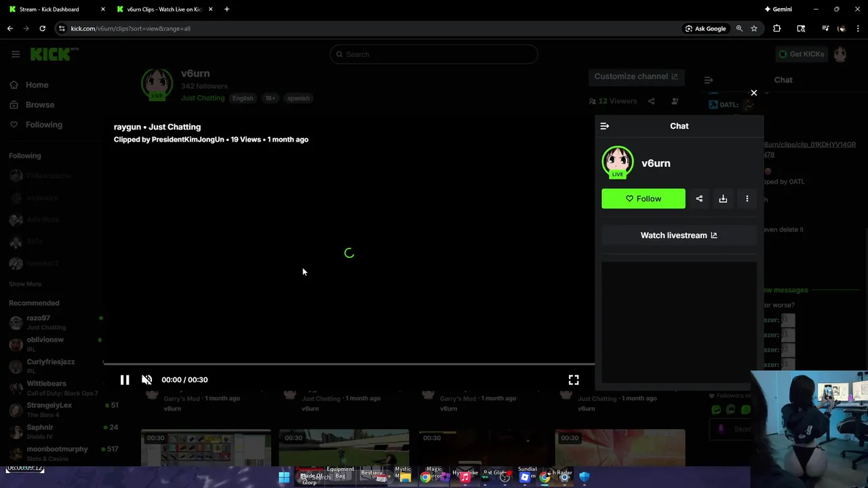This screenshot has height=488, width=868.
Task: Open zoom control in address bar
Action: pos(739,28)
